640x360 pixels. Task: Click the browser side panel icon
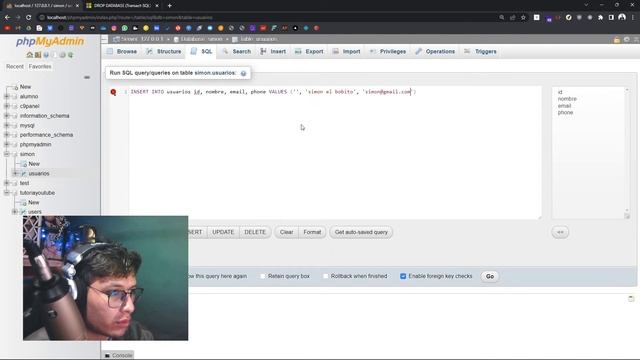[x=611, y=18]
